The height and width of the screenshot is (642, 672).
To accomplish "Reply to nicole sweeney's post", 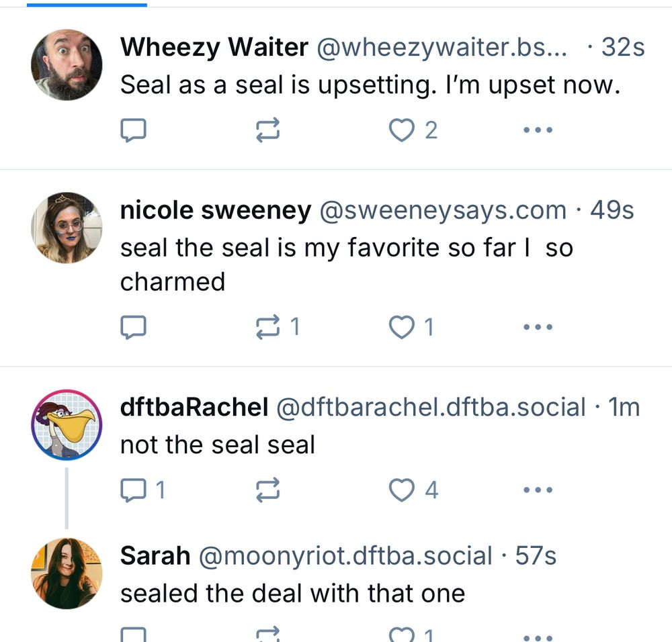I will (133, 327).
